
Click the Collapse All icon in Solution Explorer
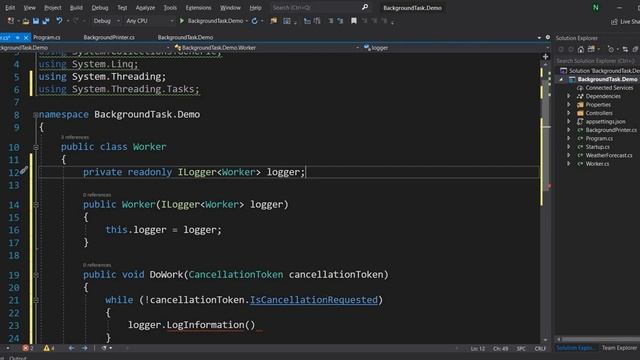click(635, 49)
